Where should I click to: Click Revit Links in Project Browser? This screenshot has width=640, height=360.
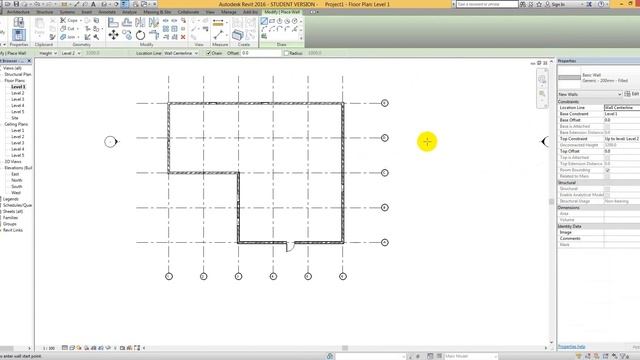click(x=13, y=230)
